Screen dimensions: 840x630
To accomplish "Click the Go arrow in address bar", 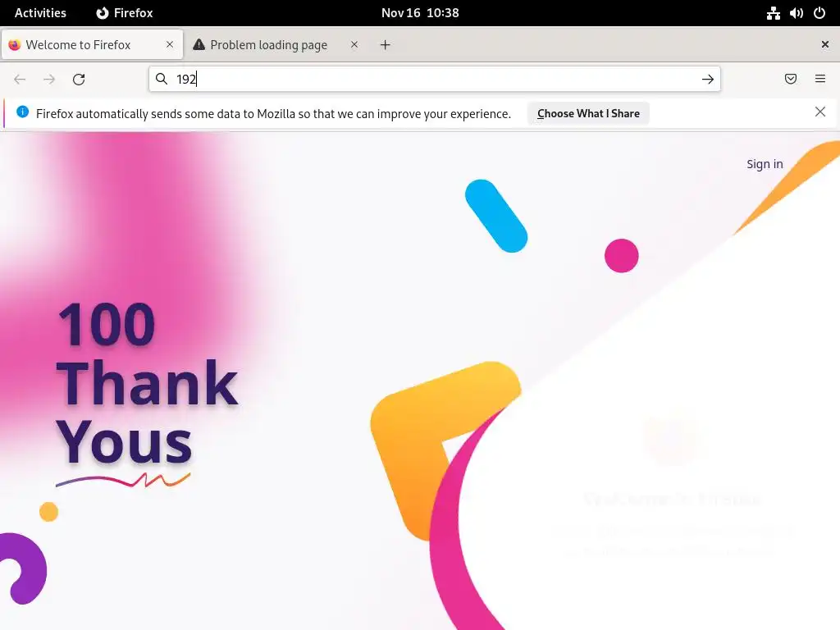I will [708, 80].
